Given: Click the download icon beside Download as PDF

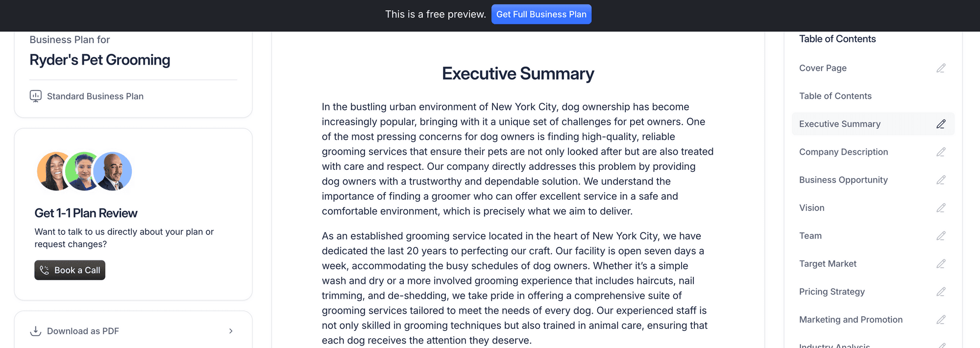Looking at the screenshot, I should tap(35, 331).
